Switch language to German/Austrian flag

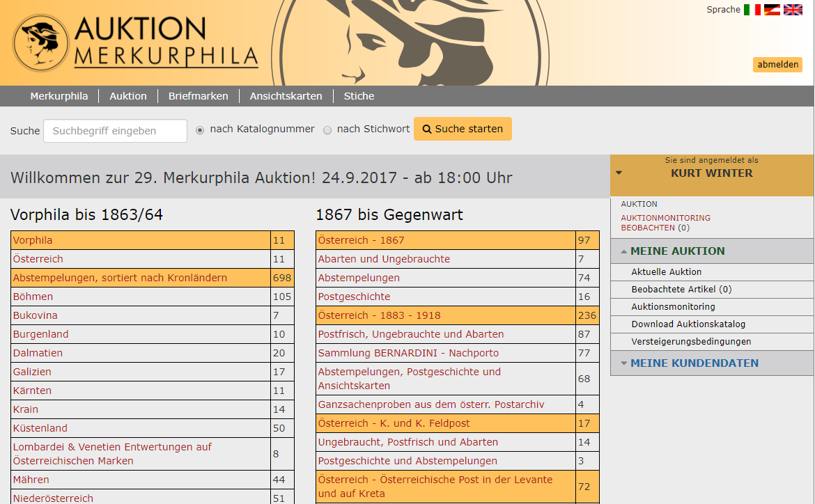point(772,10)
